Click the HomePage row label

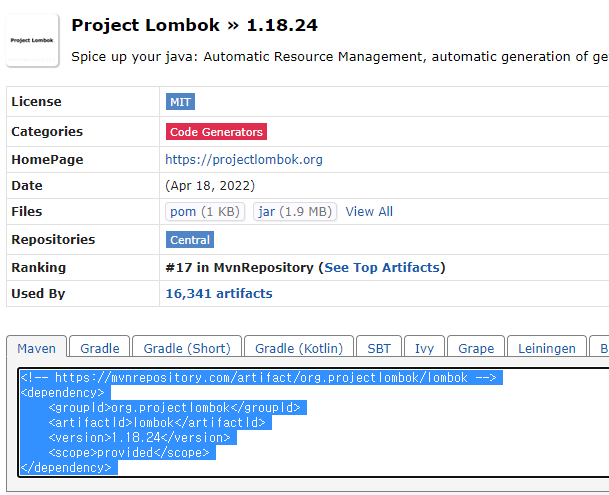(47, 160)
